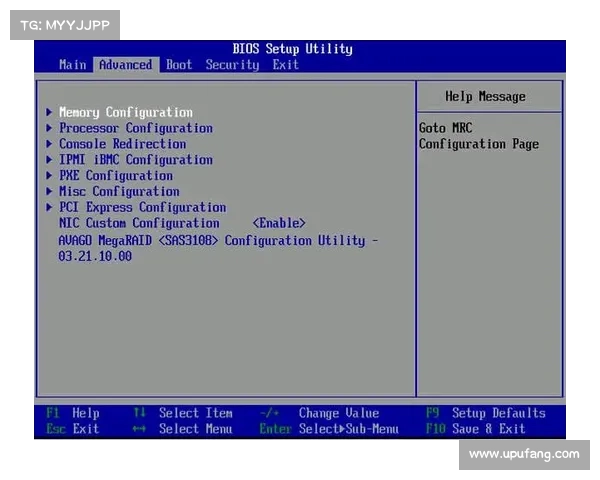
Task: Click the Help Message panel header
Action: click(485, 97)
